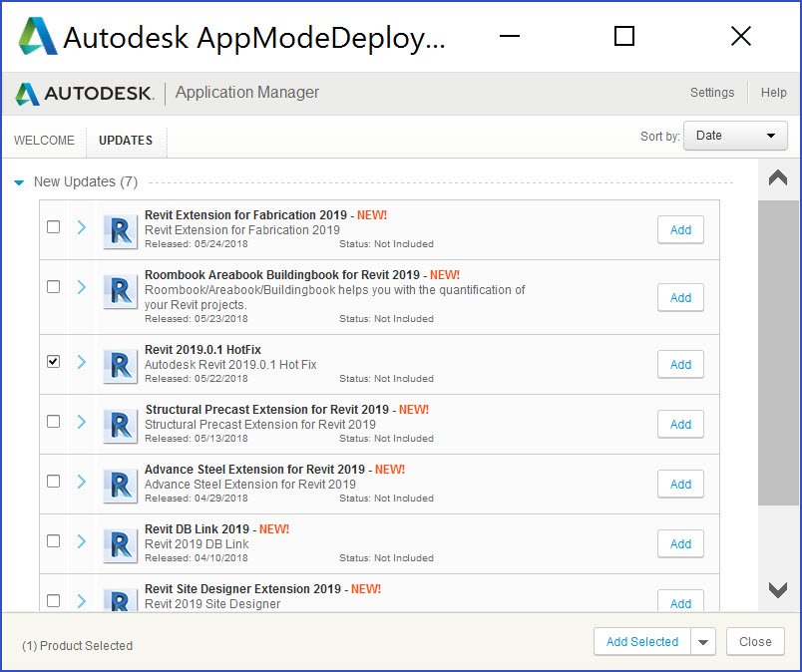Screen dimensions: 802x672
Task: Click Revit icon for Revit Extension for Fabrication 2019
Action: point(120,231)
